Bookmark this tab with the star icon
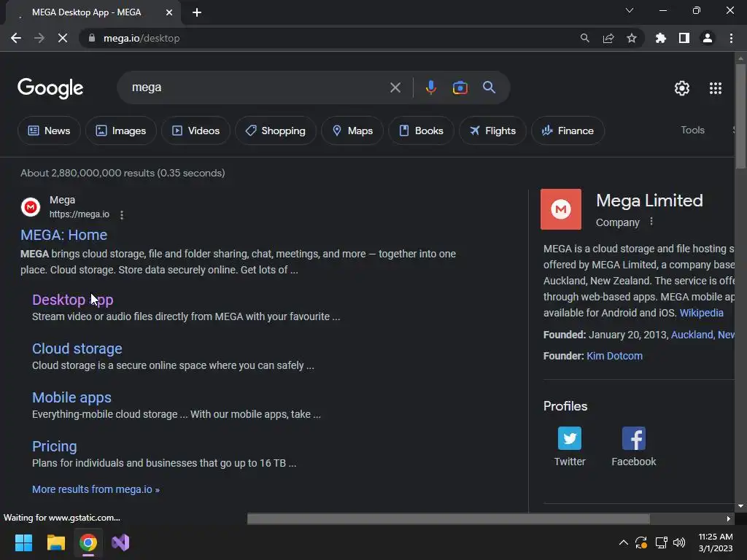Image resolution: width=747 pixels, height=560 pixels. pyautogui.click(x=632, y=38)
